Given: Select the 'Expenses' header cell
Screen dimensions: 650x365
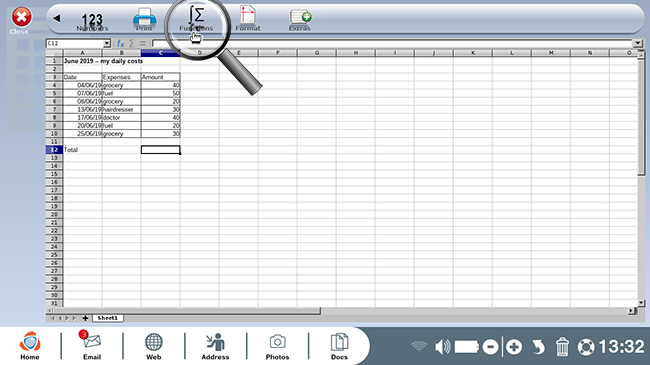Looking at the screenshot, I should 121,77.
